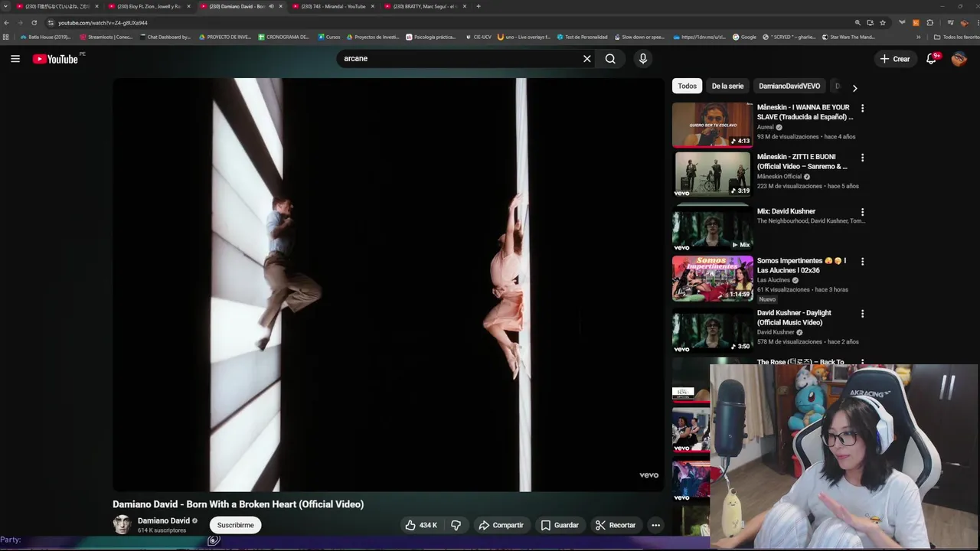Open the Mix: David Kushner thumbnail

[x=712, y=227]
